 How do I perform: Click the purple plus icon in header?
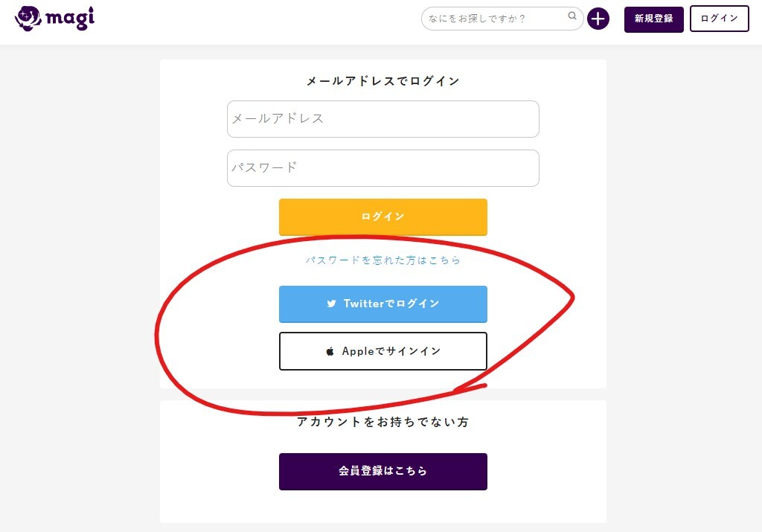[x=598, y=19]
